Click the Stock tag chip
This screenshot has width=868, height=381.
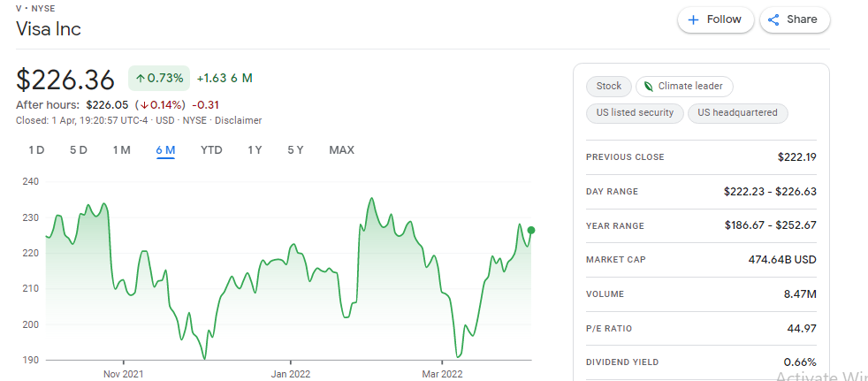tap(608, 87)
